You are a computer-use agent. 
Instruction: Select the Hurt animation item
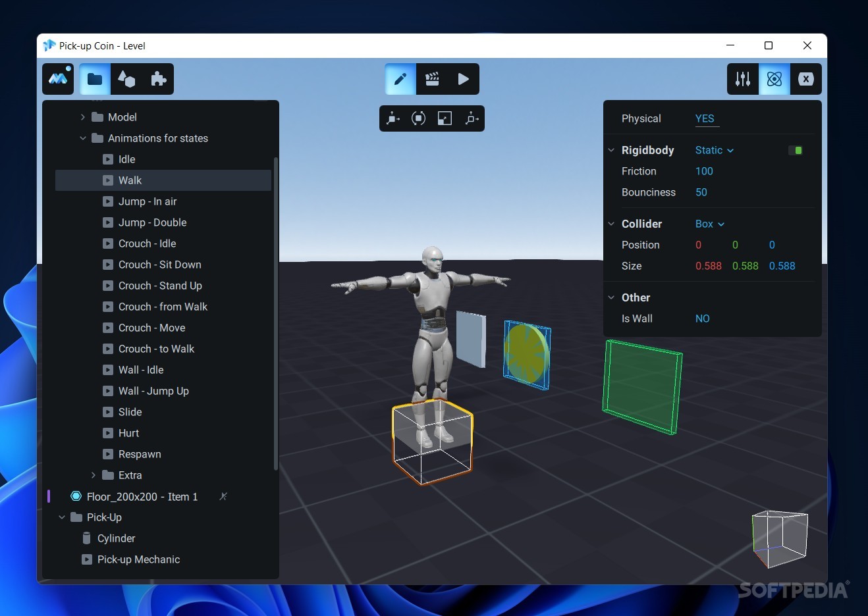pos(163,433)
